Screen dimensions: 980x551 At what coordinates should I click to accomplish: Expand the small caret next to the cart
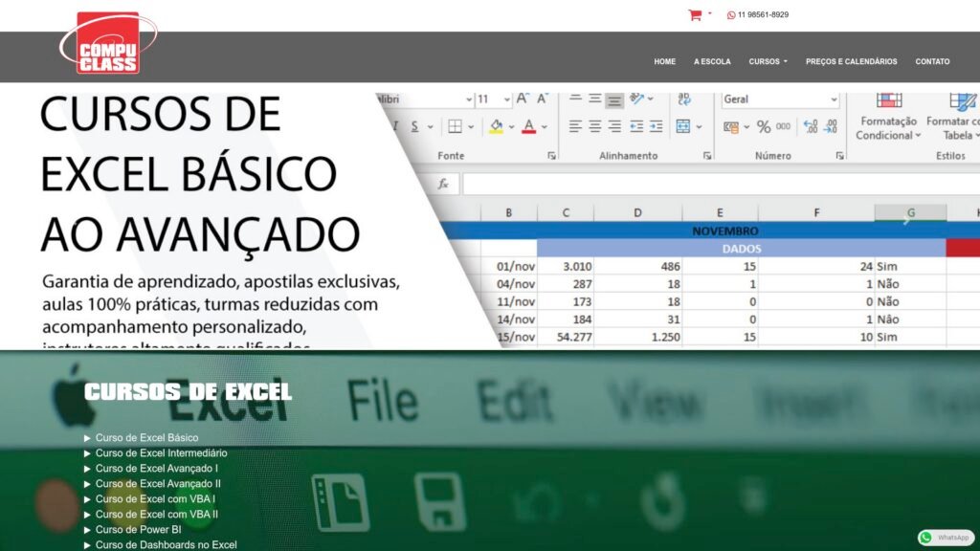click(x=709, y=14)
